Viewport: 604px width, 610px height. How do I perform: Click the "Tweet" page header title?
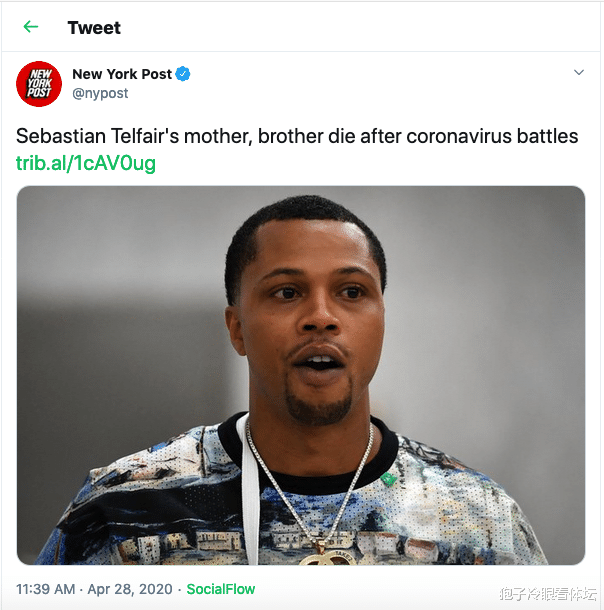coord(94,27)
